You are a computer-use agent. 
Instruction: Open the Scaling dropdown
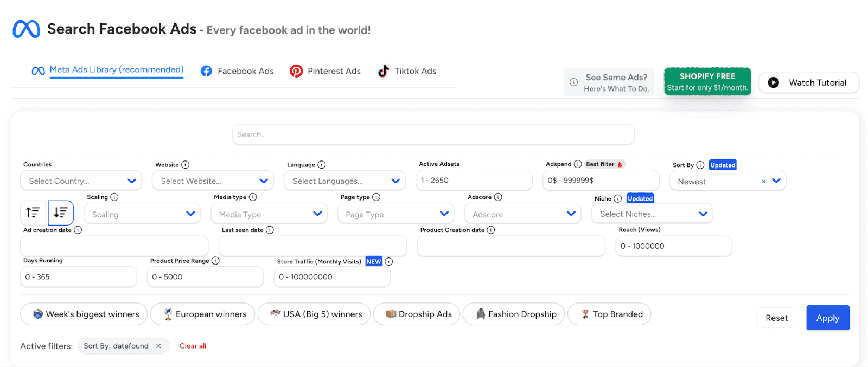click(x=142, y=214)
